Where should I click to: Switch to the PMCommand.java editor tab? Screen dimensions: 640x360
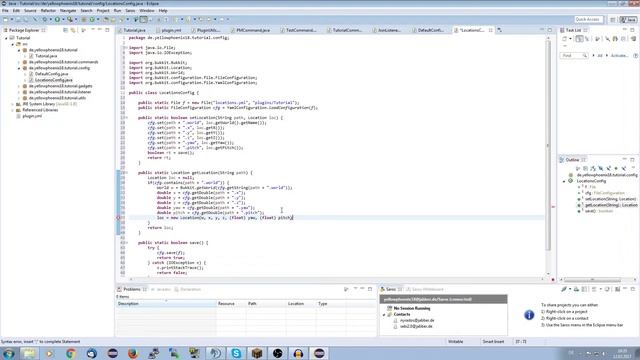(253, 30)
